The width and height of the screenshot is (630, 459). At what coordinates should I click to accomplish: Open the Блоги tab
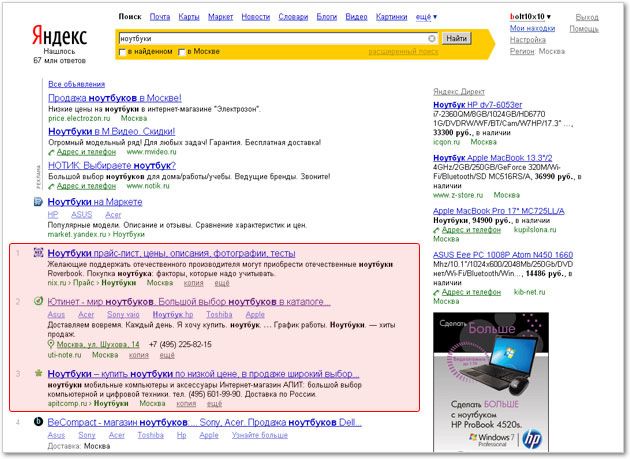point(327,17)
